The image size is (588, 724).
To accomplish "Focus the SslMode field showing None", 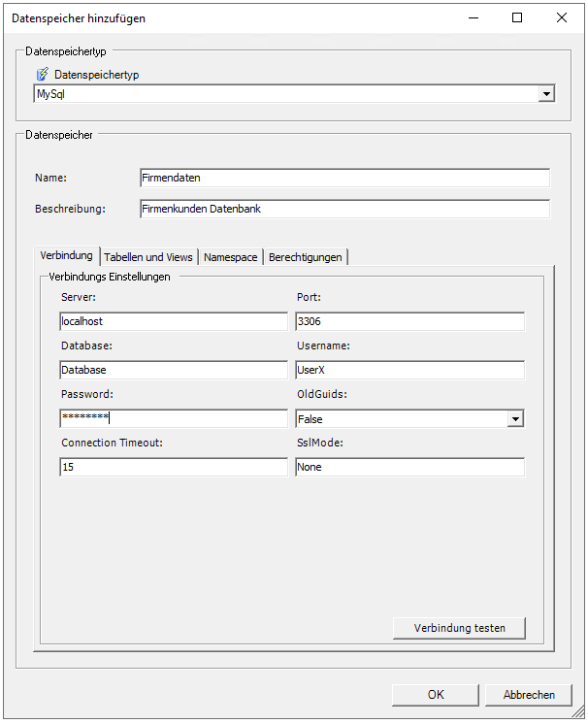I will (x=409, y=467).
